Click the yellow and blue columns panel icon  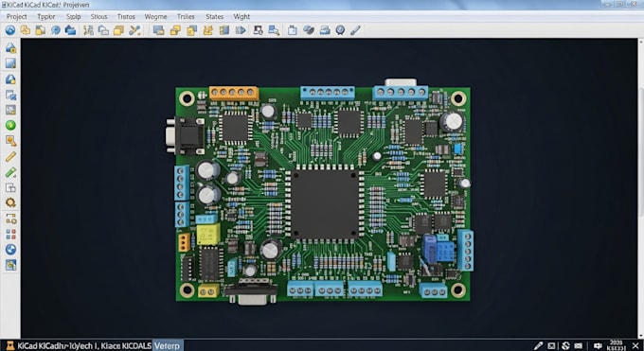pyautogui.click(x=224, y=30)
